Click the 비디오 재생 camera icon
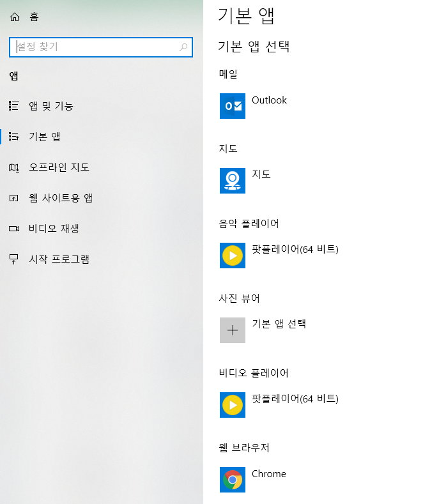The image size is (439, 504). click(x=14, y=229)
